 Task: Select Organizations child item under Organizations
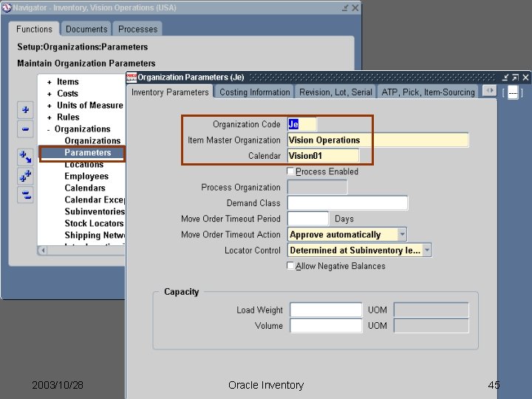pos(92,141)
